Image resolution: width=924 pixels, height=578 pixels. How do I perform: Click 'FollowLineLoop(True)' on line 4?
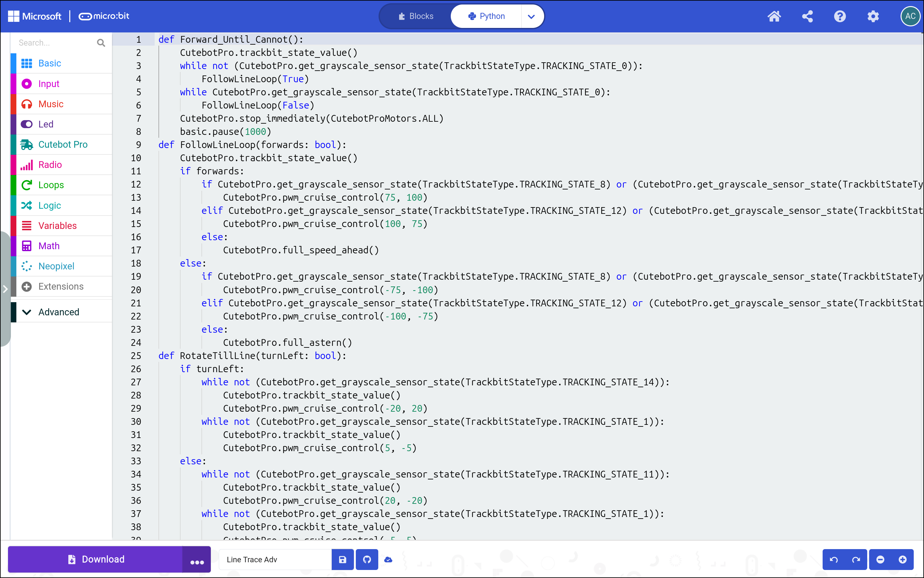pyautogui.click(x=255, y=79)
